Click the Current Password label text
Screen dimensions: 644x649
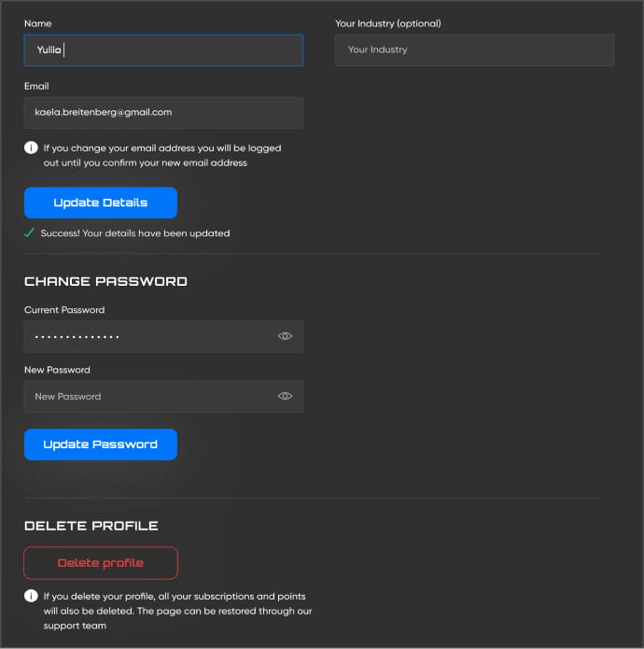[64, 310]
